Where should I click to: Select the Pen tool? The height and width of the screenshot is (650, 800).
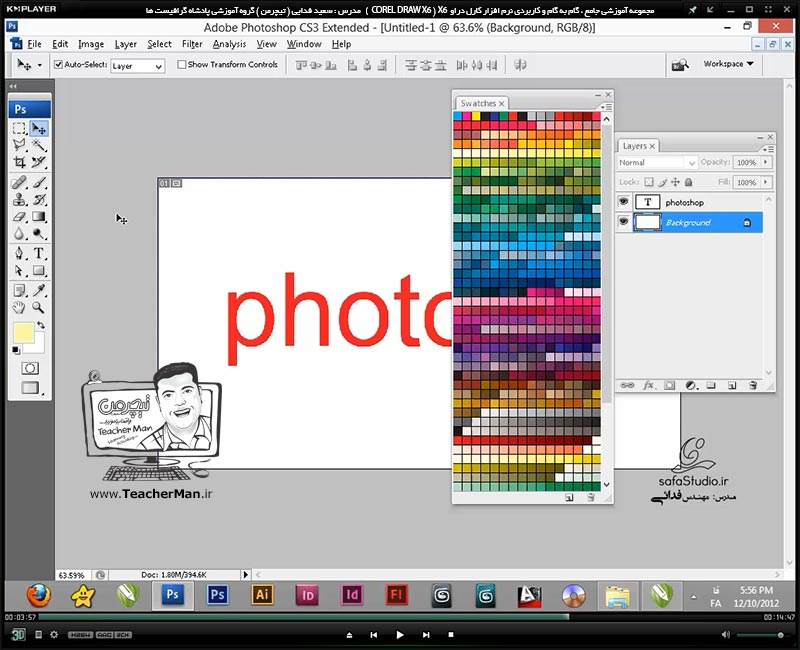tap(19, 253)
